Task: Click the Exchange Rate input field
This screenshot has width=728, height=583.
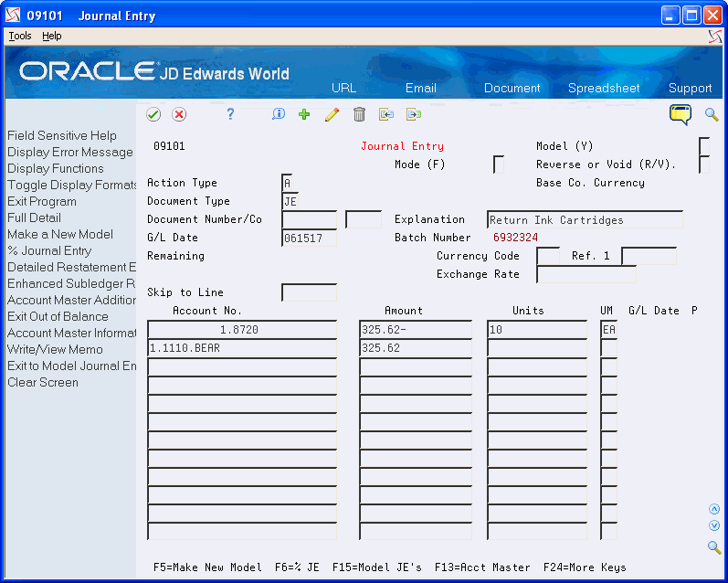Action: (586, 274)
